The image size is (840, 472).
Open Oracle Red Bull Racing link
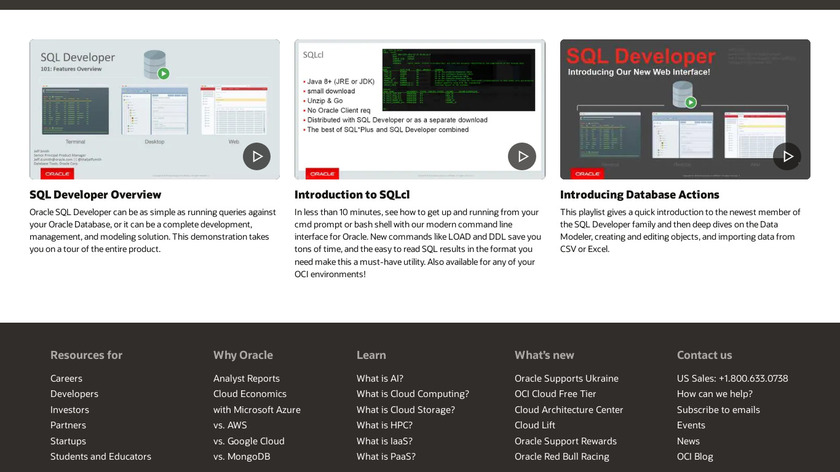coord(561,456)
